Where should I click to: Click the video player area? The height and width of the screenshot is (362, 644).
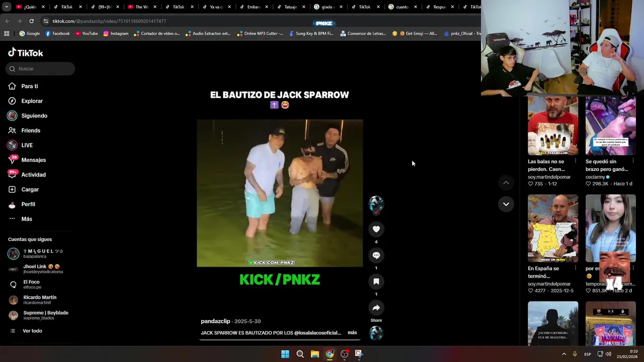pos(280,193)
